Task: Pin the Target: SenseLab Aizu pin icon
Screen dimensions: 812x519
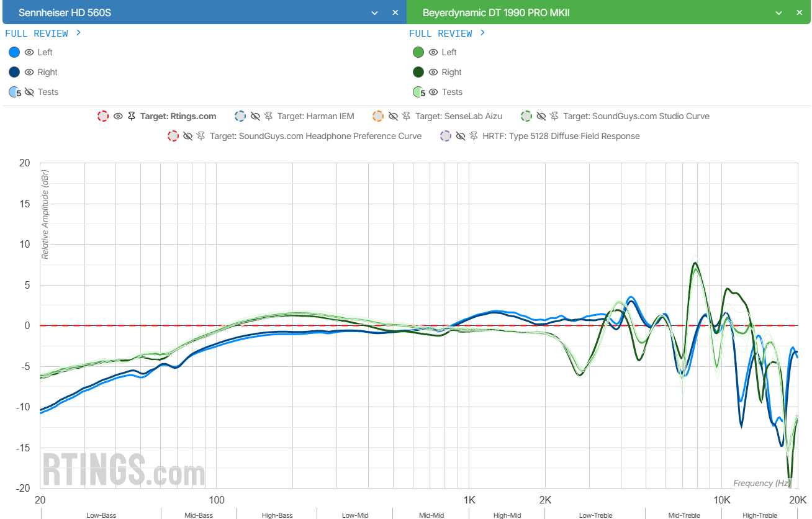Action: 407,116
